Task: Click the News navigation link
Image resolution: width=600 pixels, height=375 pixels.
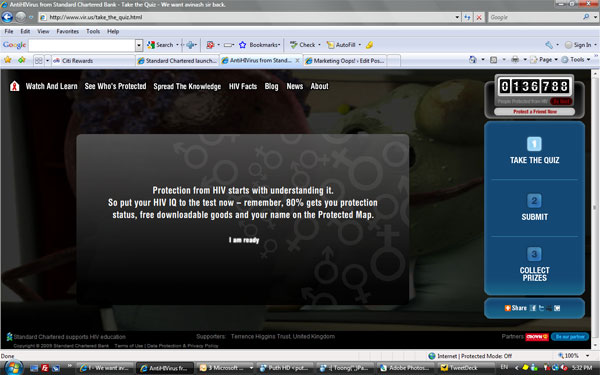Action: [x=295, y=86]
